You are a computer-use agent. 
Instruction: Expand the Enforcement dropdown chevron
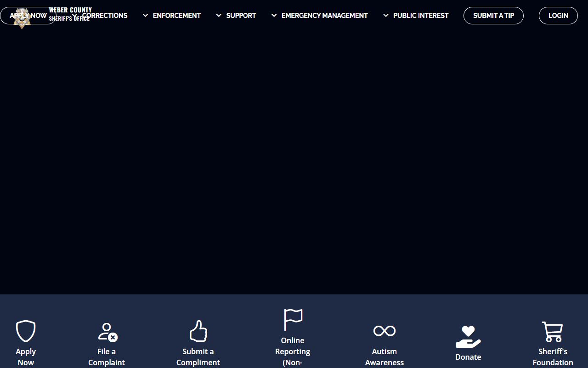point(145,15)
